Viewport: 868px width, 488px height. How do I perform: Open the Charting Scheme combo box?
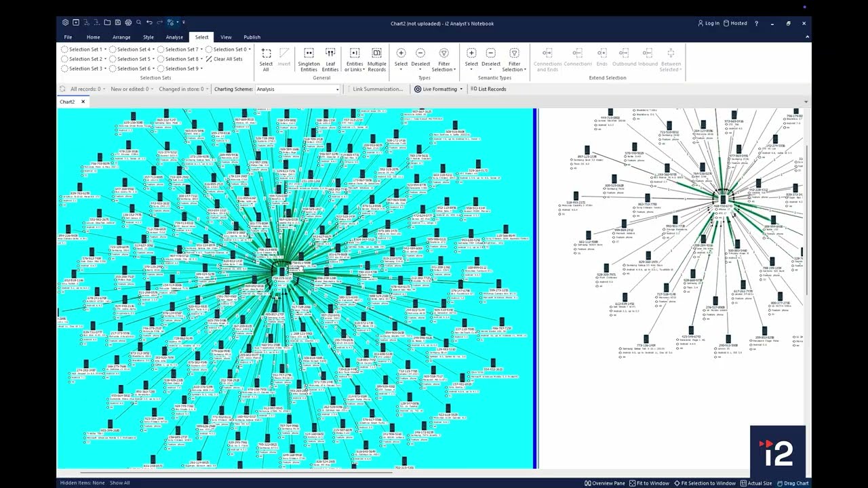(297, 89)
